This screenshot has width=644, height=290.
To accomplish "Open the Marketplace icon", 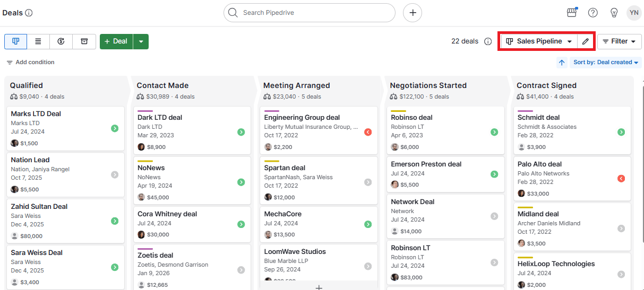I will [x=572, y=13].
